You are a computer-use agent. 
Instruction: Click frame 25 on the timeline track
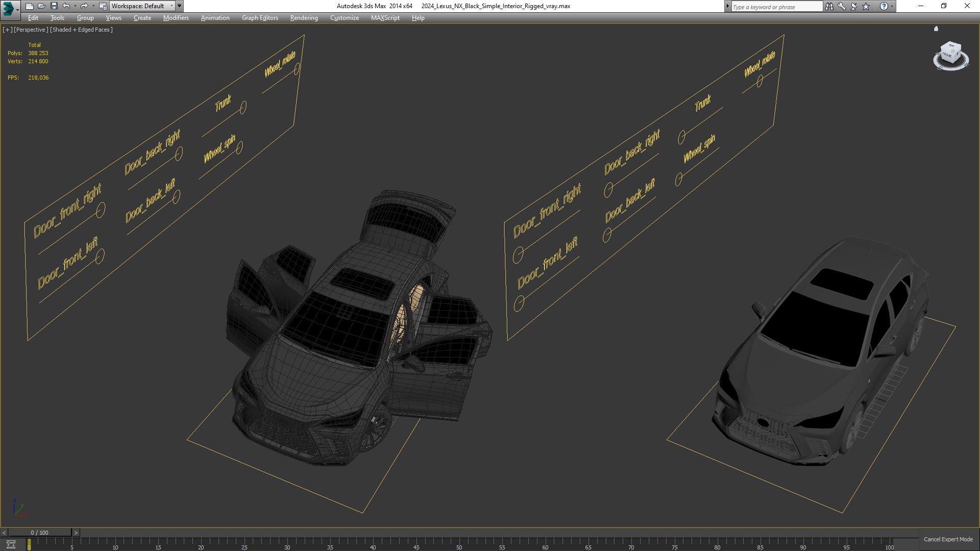click(244, 544)
